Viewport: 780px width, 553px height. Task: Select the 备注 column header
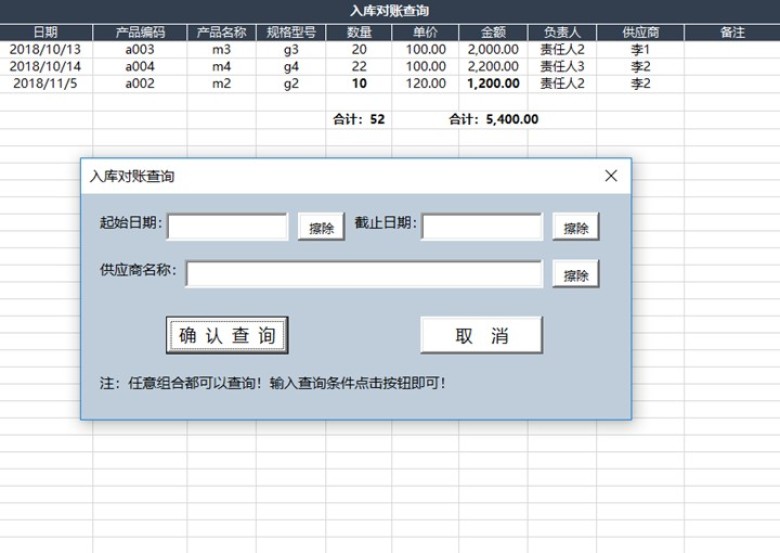(x=732, y=32)
